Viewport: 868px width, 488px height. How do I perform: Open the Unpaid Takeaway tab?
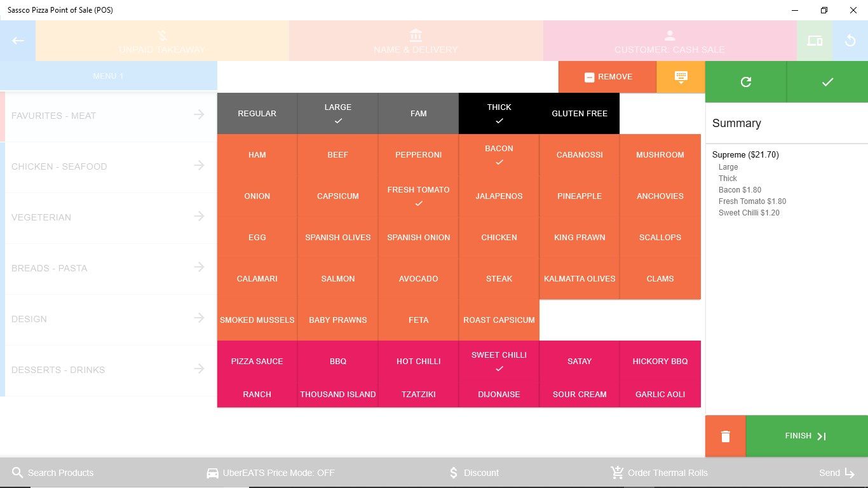tap(162, 41)
